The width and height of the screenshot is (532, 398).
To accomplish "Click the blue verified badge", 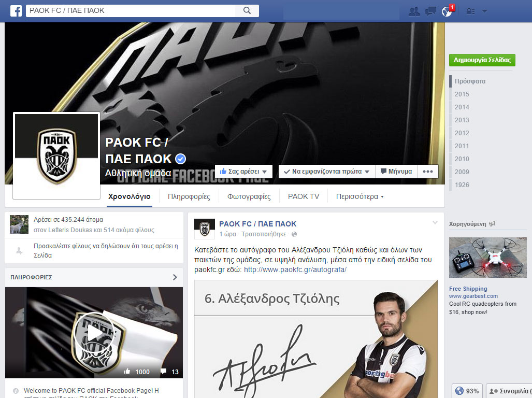I will tap(180, 159).
